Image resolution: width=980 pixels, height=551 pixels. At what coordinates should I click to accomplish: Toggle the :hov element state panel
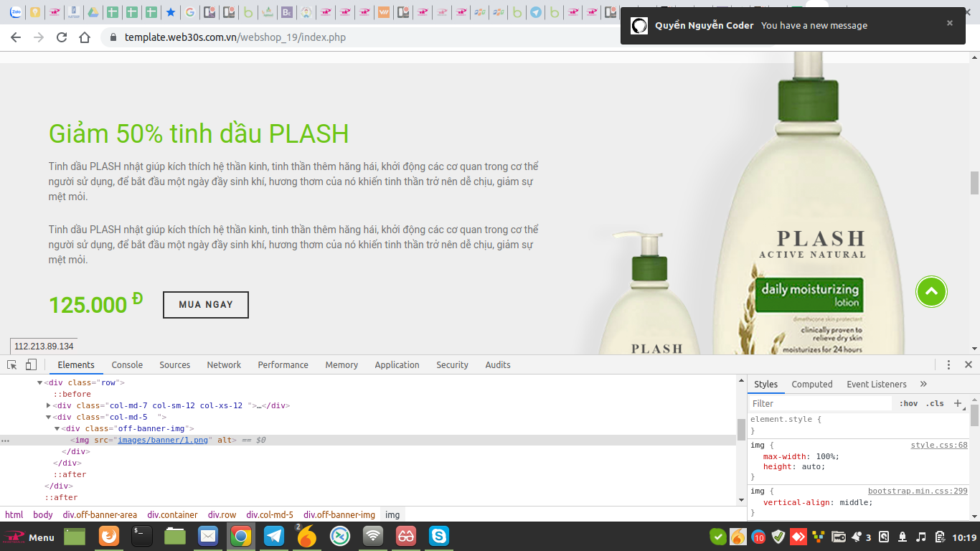coord(908,403)
